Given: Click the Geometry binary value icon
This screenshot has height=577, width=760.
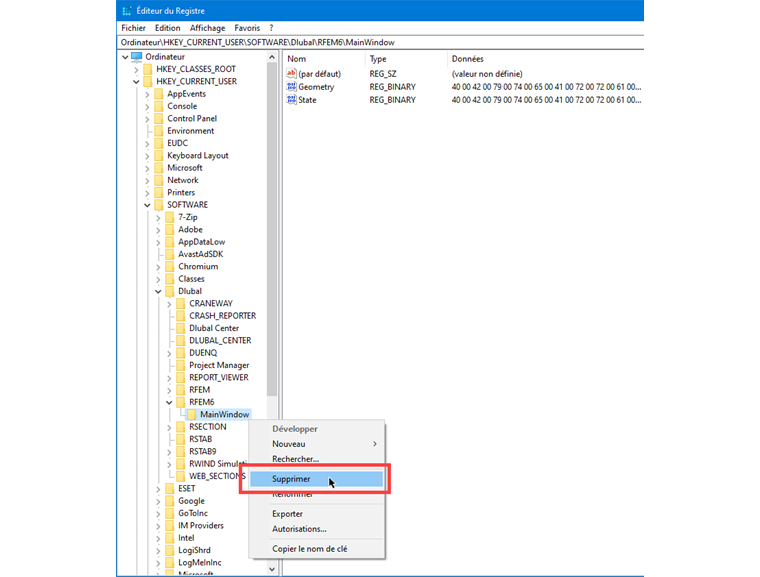Looking at the screenshot, I should pyautogui.click(x=291, y=87).
